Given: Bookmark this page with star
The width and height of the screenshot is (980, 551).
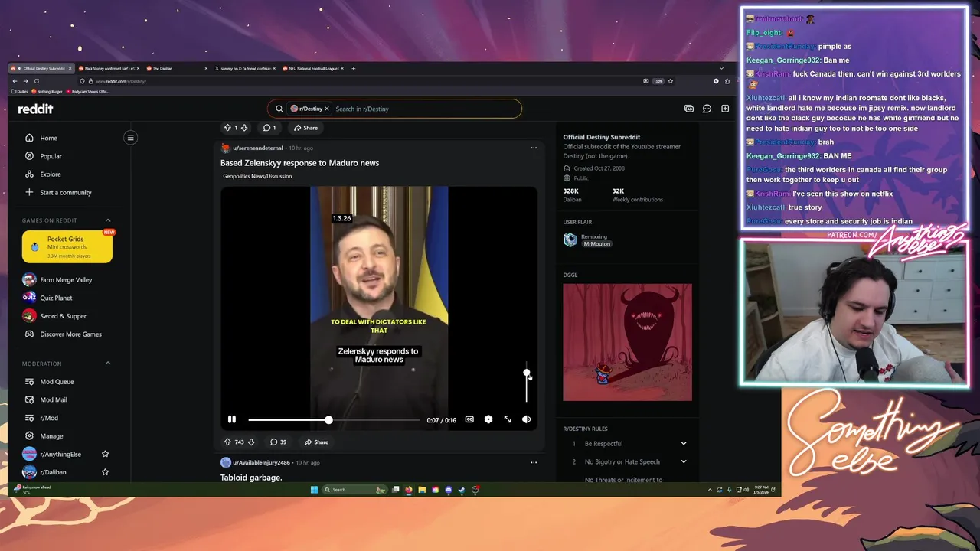Looking at the screenshot, I should 671,81.
